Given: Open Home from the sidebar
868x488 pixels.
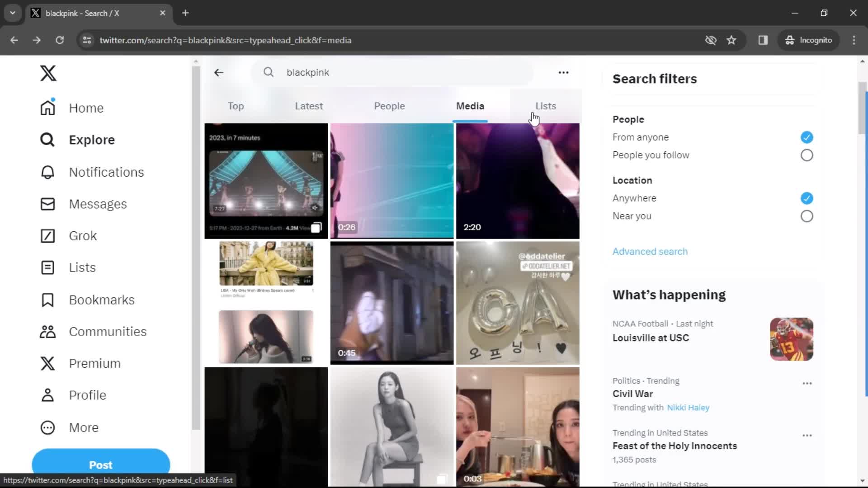Looking at the screenshot, I should pyautogui.click(x=72, y=108).
